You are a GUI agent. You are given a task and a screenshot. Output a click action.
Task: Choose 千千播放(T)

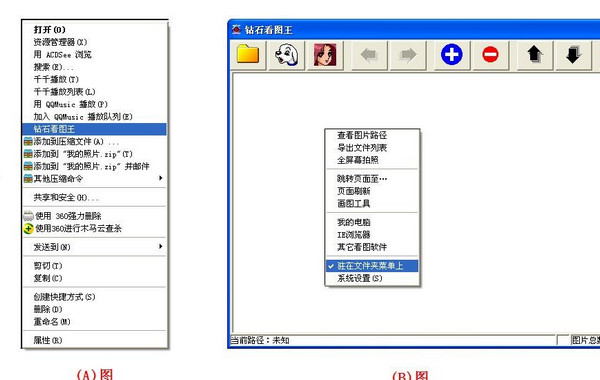pyautogui.click(x=95, y=79)
